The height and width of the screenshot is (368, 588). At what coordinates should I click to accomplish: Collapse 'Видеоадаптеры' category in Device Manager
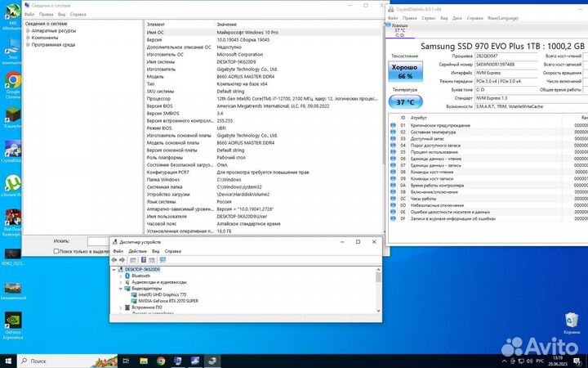coord(120,289)
